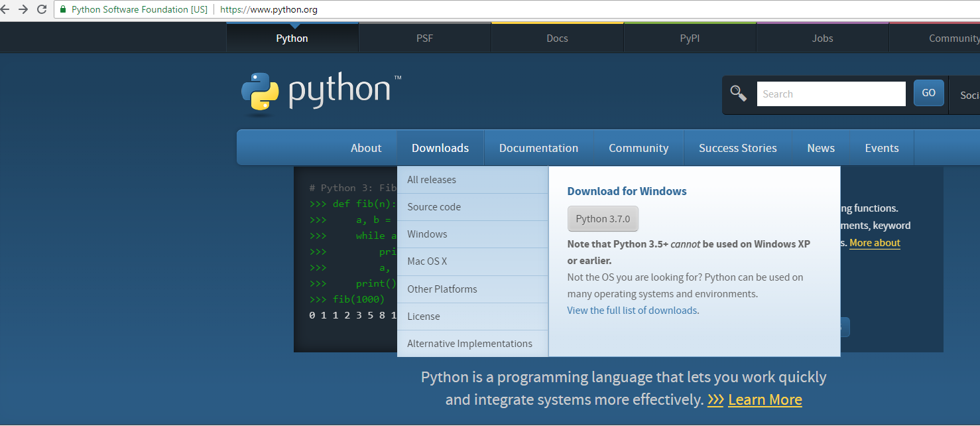This screenshot has height=426, width=980.
Task: Select the Python top tab
Action: pyautogui.click(x=292, y=38)
